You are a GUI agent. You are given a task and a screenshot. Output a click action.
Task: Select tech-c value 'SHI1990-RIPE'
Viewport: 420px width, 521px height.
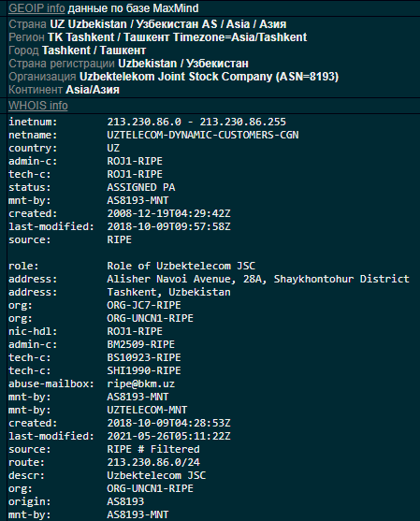coord(144,370)
